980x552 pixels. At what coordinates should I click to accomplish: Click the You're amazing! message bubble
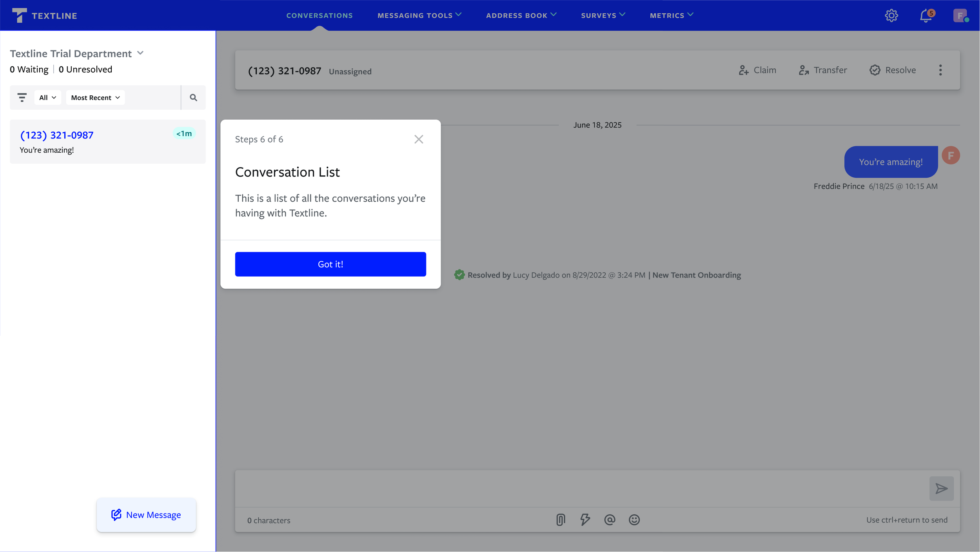[x=891, y=162]
